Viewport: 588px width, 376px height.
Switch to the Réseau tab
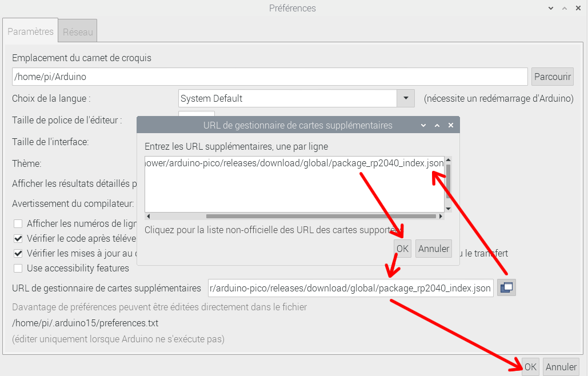(x=78, y=32)
